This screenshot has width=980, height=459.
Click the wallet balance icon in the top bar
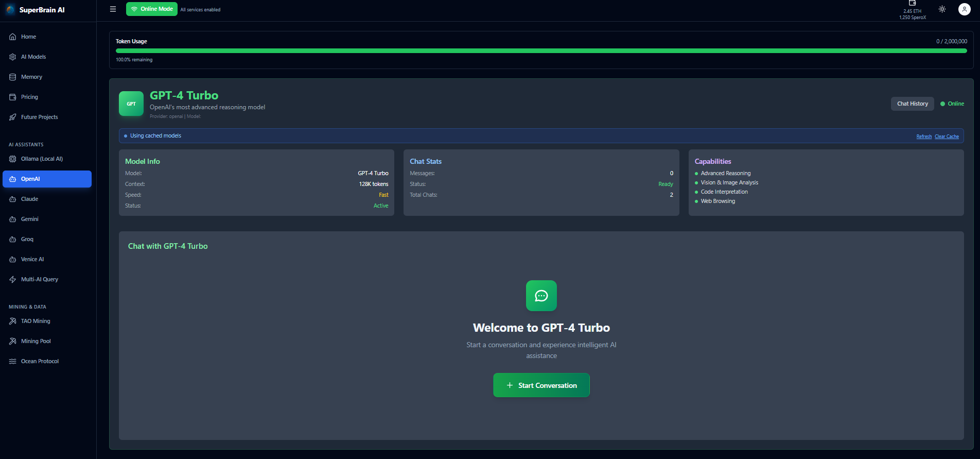coord(913,3)
